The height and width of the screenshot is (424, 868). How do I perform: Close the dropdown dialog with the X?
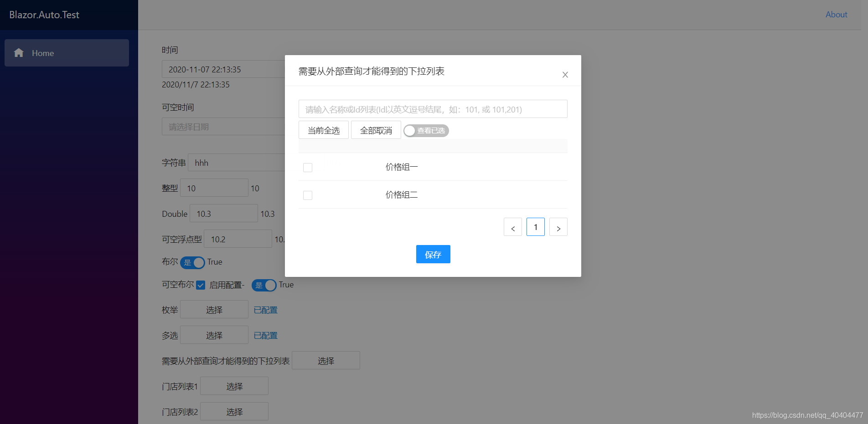pos(565,74)
